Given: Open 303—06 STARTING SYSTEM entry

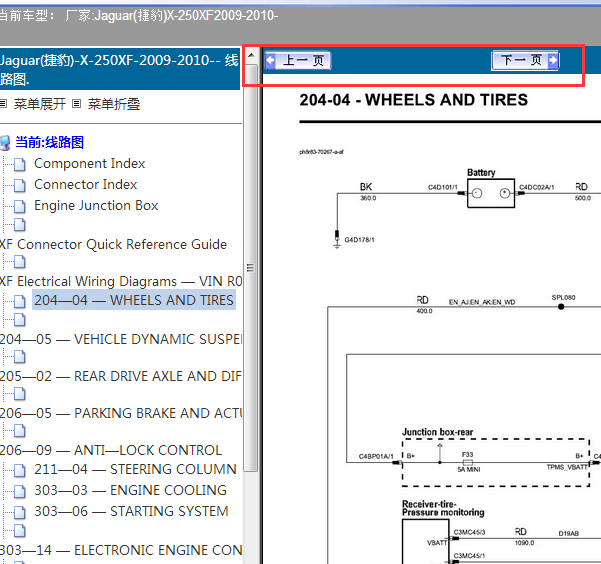Looking at the screenshot, I should click(x=131, y=511).
